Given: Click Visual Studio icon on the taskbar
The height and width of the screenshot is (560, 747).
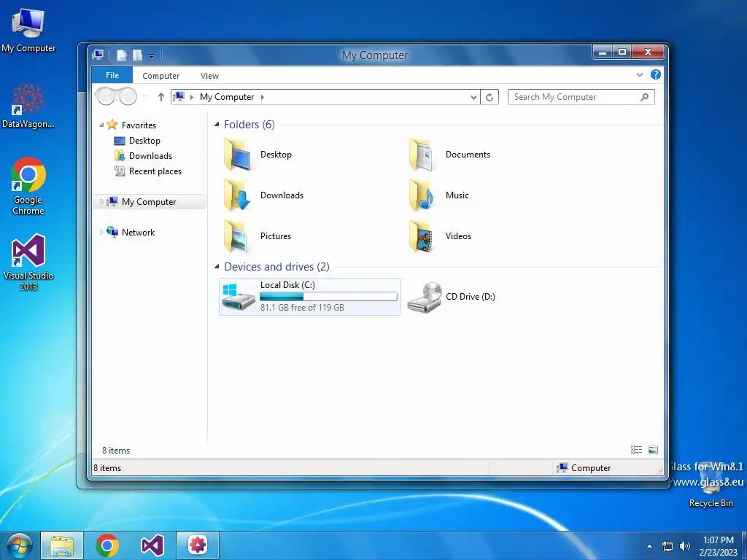Looking at the screenshot, I should (152, 545).
